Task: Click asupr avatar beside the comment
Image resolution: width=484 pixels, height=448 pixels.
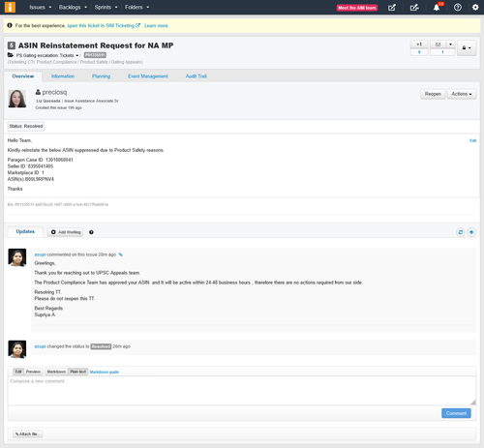Action: 17,257
